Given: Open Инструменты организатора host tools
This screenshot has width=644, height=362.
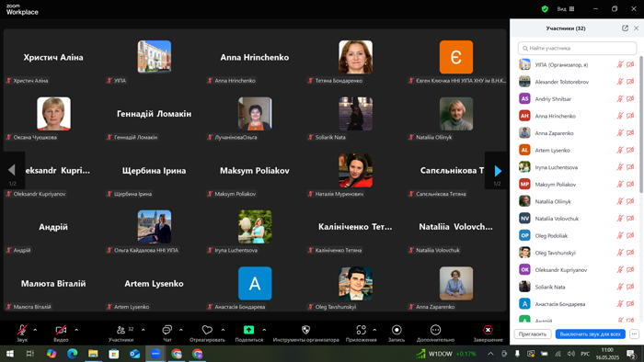Looking at the screenshot, I should coord(306,333).
